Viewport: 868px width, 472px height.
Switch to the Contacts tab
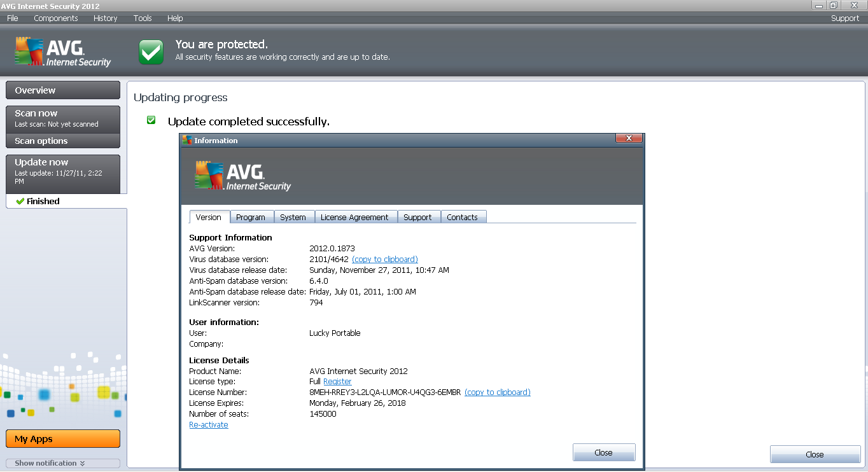[463, 217]
